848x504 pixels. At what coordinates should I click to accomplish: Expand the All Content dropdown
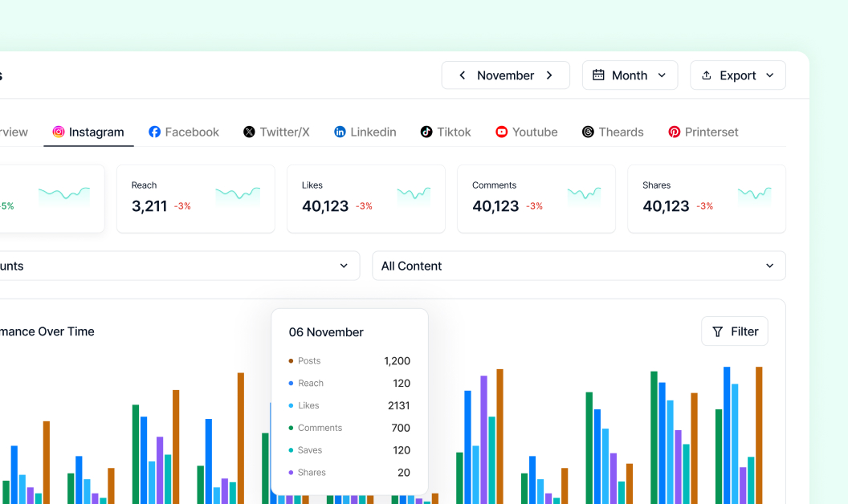click(579, 266)
